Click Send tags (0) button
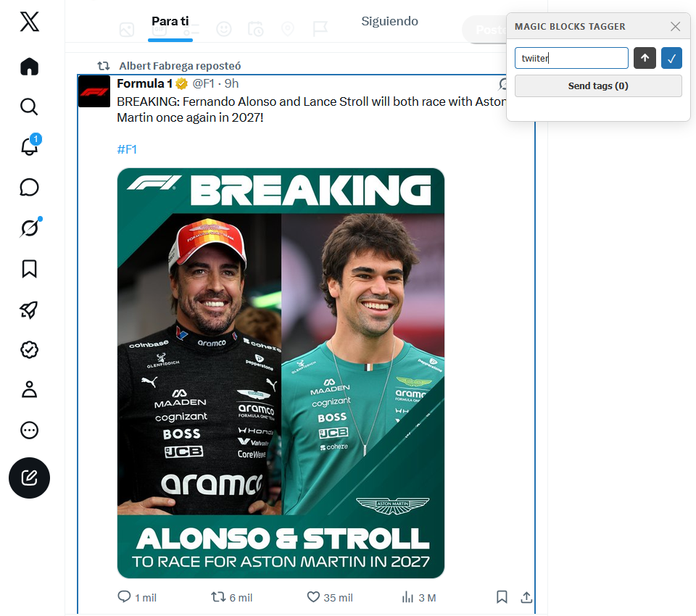Viewport: 696px width, 616px height. point(598,86)
